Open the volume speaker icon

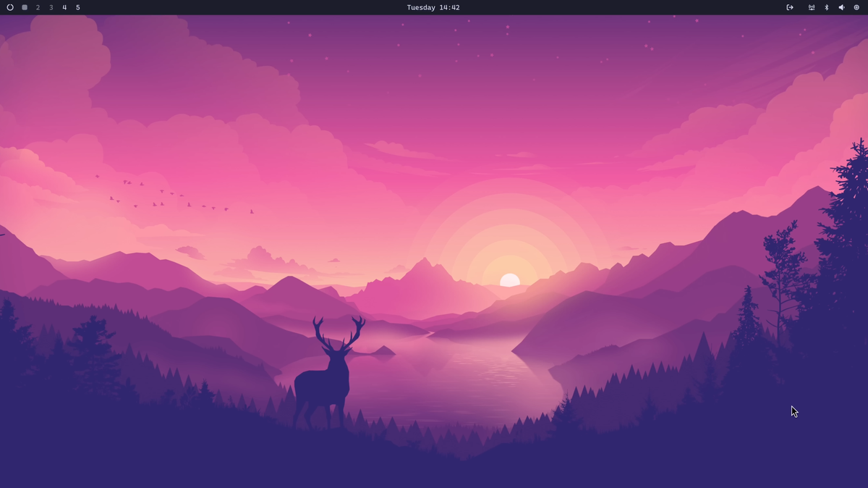(841, 7)
